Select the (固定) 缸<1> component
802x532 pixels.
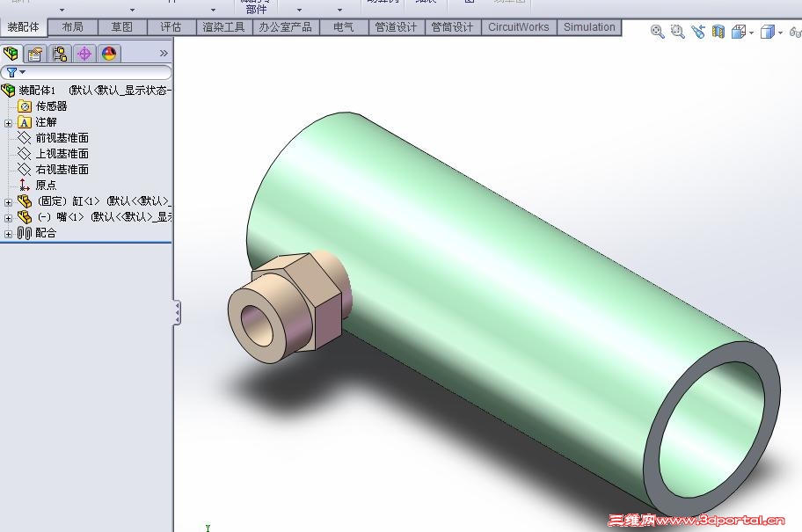103,201
